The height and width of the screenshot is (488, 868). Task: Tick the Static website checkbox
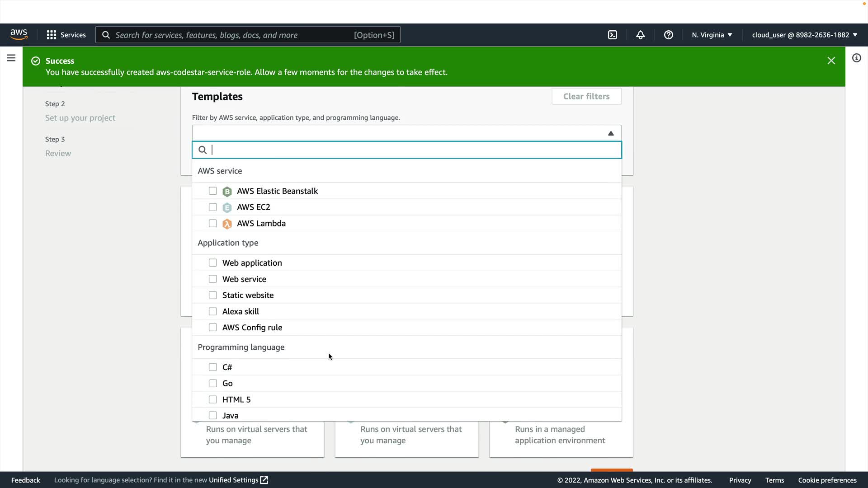(212, 295)
